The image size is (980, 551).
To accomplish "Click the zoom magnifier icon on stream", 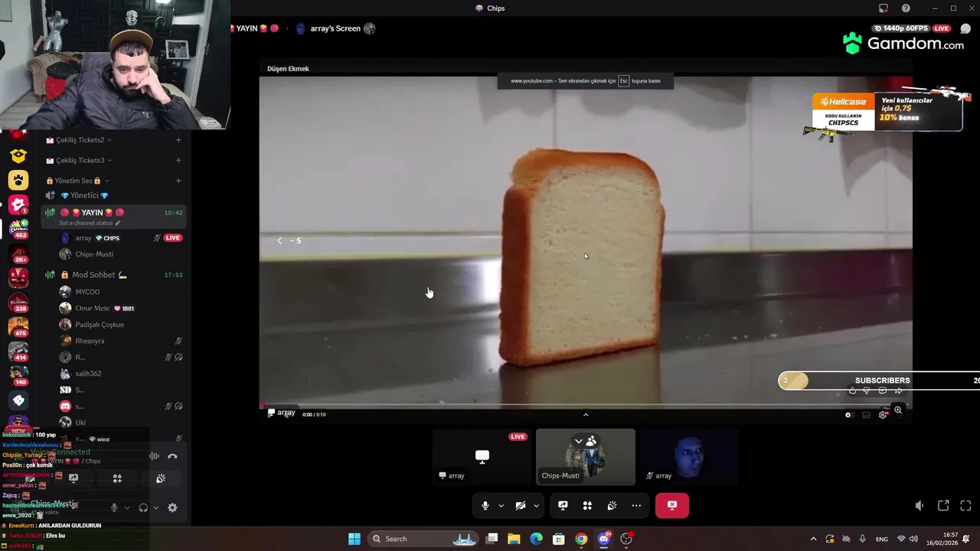I will pyautogui.click(x=898, y=411).
